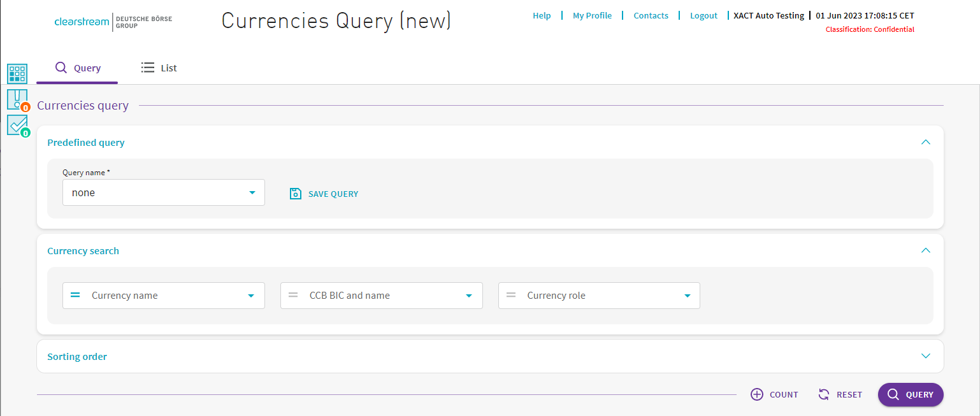980x416 pixels.
Task: Open the alerts icon with orange badge
Action: [x=18, y=101]
